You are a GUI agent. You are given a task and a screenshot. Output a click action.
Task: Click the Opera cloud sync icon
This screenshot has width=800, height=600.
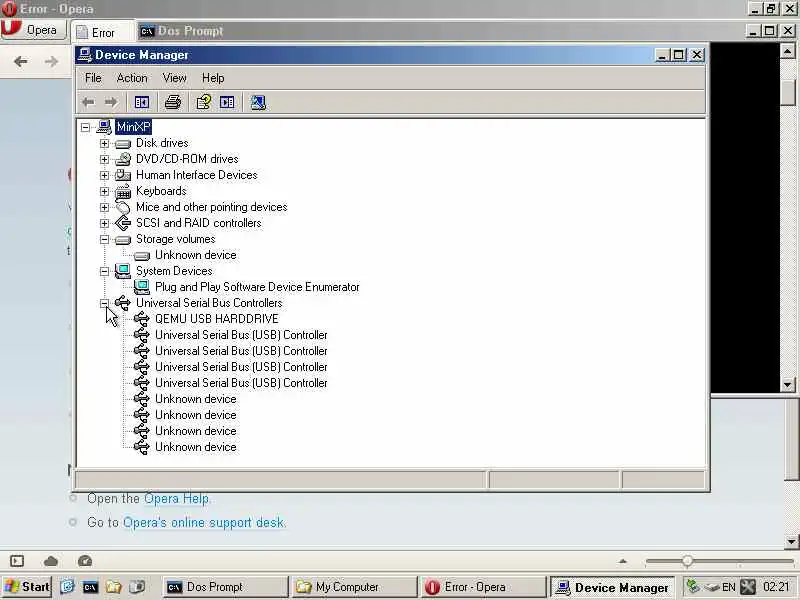[51, 561]
